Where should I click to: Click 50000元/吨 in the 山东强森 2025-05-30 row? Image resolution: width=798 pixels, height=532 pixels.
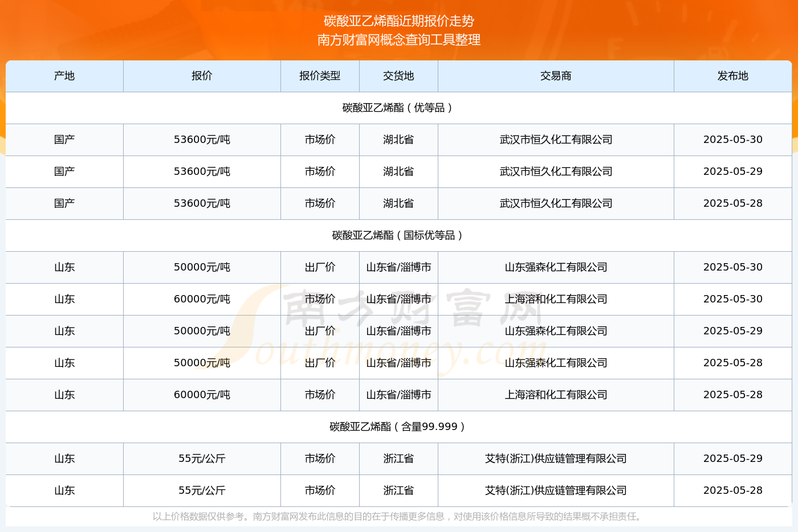[x=202, y=267]
